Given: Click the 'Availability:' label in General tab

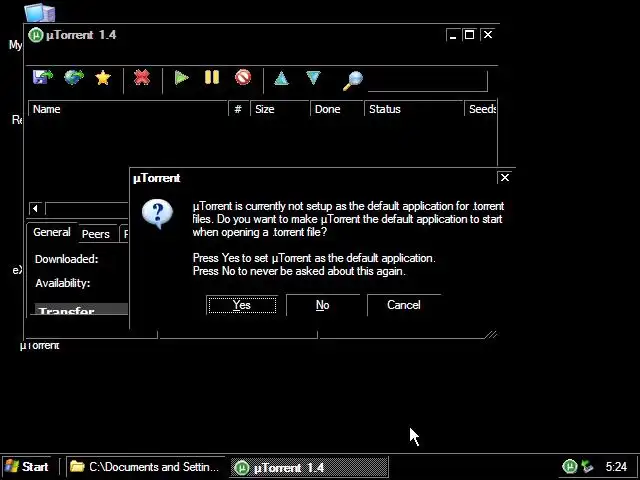Looking at the screenshot, I should tap(63, 283).
